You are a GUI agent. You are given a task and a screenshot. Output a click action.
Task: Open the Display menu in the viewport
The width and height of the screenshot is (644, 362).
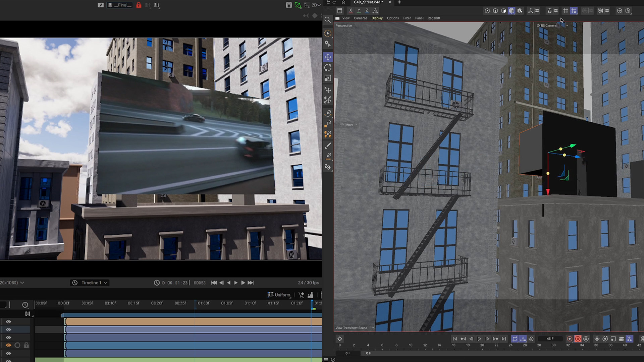click(377, 18)
